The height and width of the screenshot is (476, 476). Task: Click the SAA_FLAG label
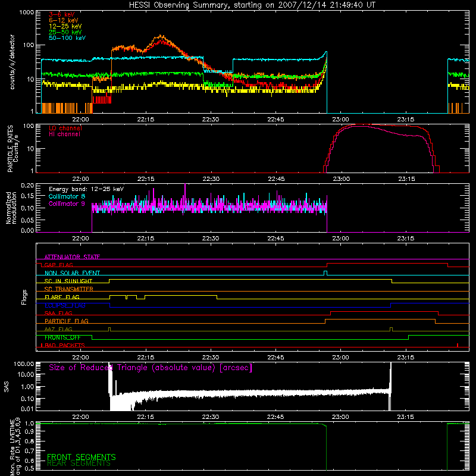58,313
